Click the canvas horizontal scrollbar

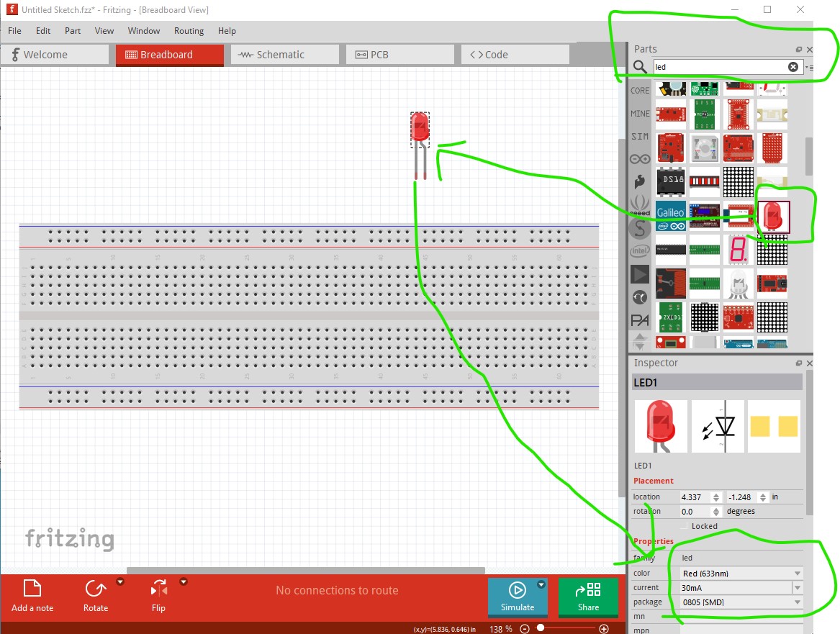[x=306, y=570]
